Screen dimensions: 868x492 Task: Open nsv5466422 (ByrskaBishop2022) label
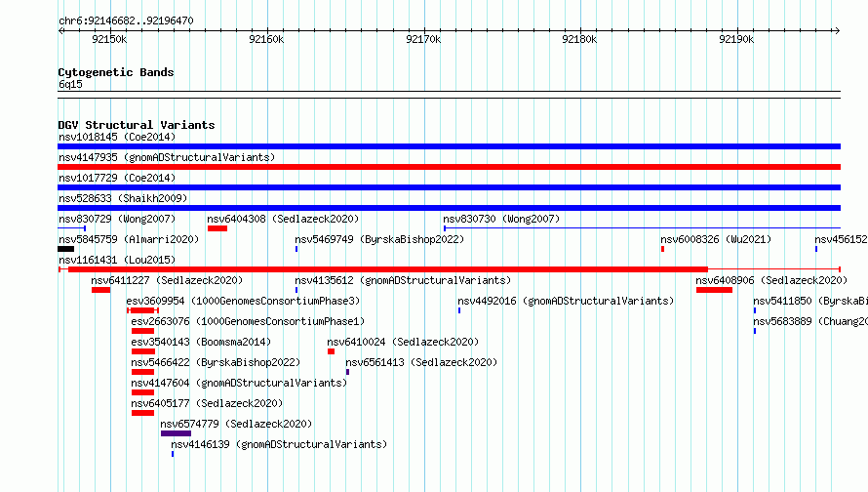coord(216,362)
